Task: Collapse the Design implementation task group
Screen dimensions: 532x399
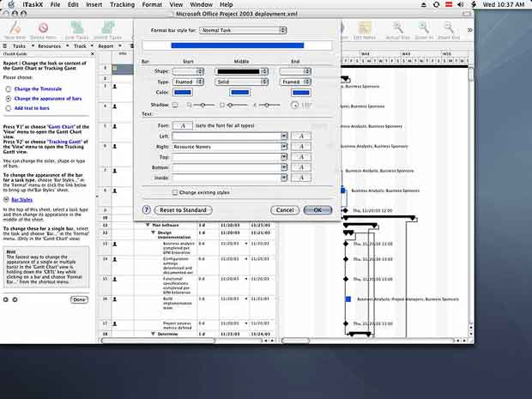Action: coord(153,233)
